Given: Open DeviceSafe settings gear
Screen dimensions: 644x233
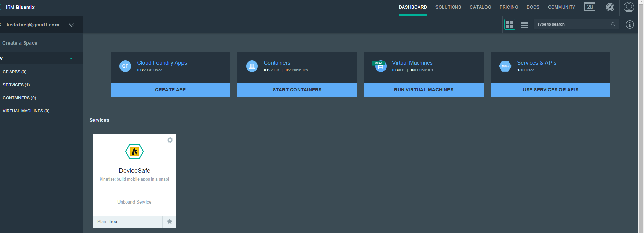Looking at the screenshot, I should pyautogui.click(x=170, y=140).
